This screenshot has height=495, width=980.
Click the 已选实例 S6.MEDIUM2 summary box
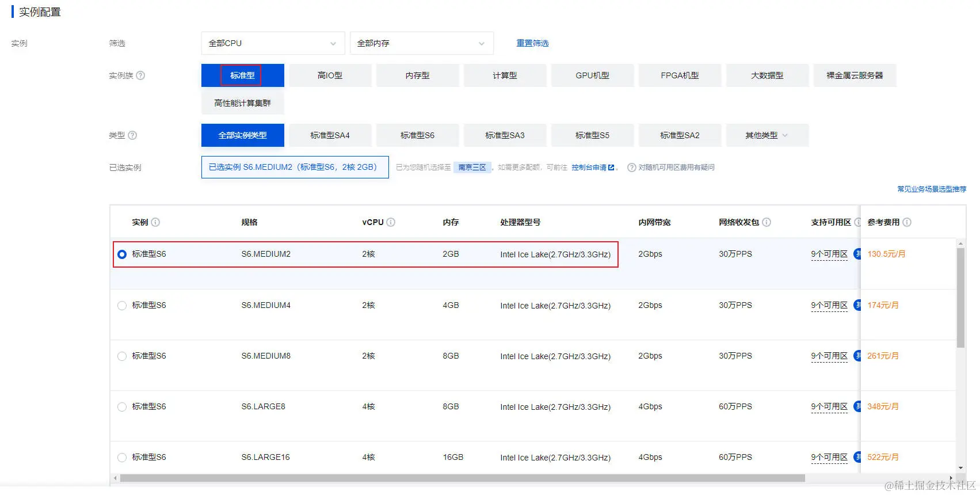click(295, 167)
